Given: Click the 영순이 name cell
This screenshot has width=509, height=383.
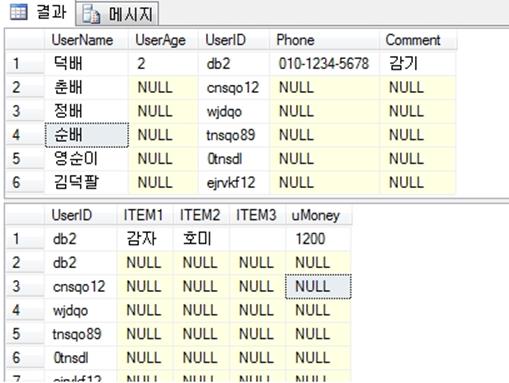Looking at the screenshot, I should click(86, 159).
